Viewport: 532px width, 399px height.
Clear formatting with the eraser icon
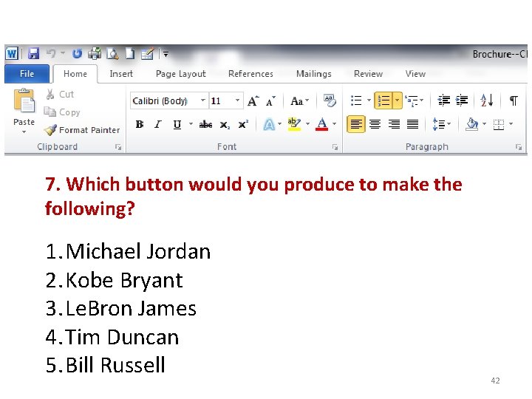point(329,100)
